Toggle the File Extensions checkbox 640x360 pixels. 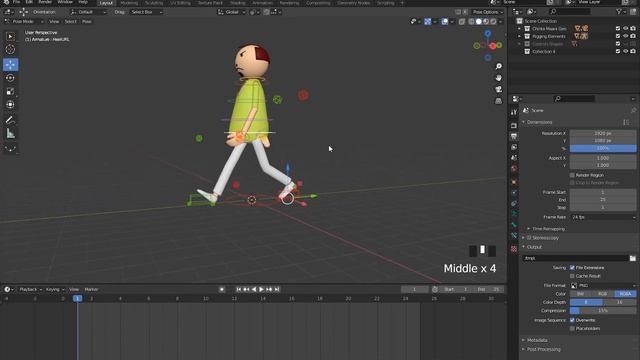(572, 268)
